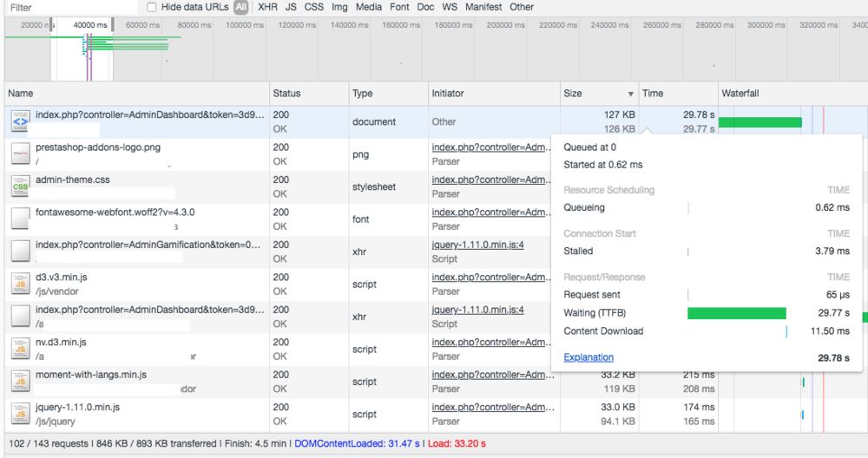The width and height of the screenshot is (868, 458).
Task: Filter requests by Manifest
Action: [x=483, y=7]
